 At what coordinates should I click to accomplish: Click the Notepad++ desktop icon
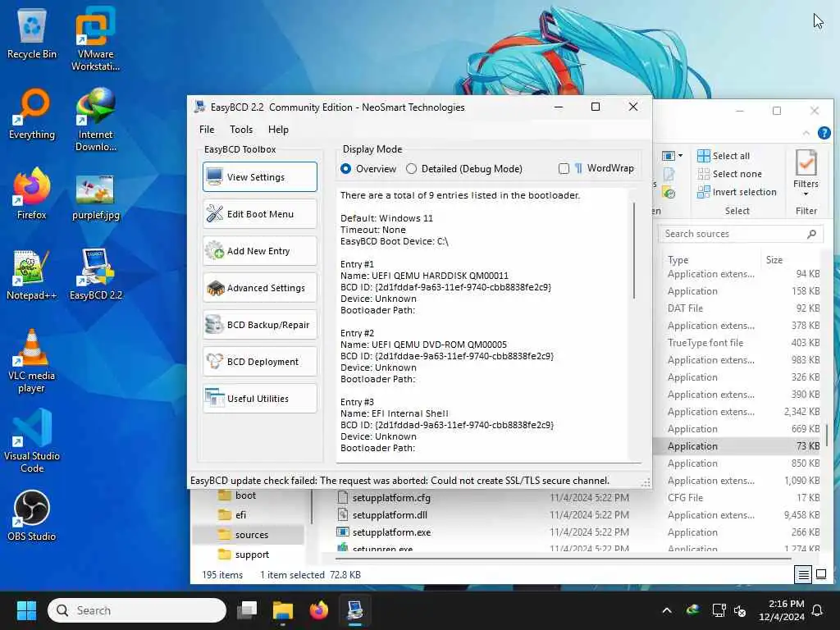pyautogui.click(x=32, y=276)
